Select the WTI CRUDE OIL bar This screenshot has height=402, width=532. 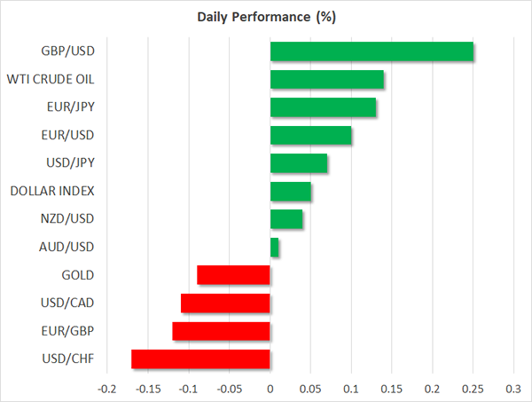(x=326, y=80)
